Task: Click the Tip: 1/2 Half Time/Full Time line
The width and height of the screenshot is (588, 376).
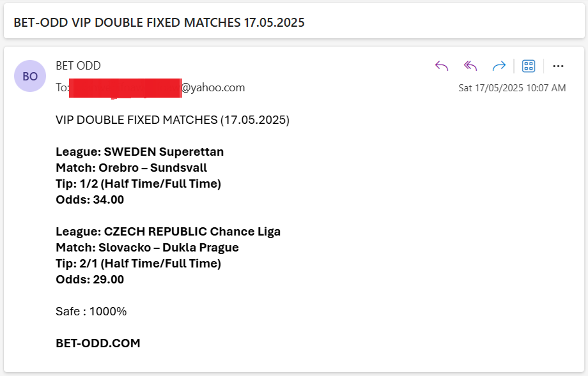Action: [x=139, y=184]
